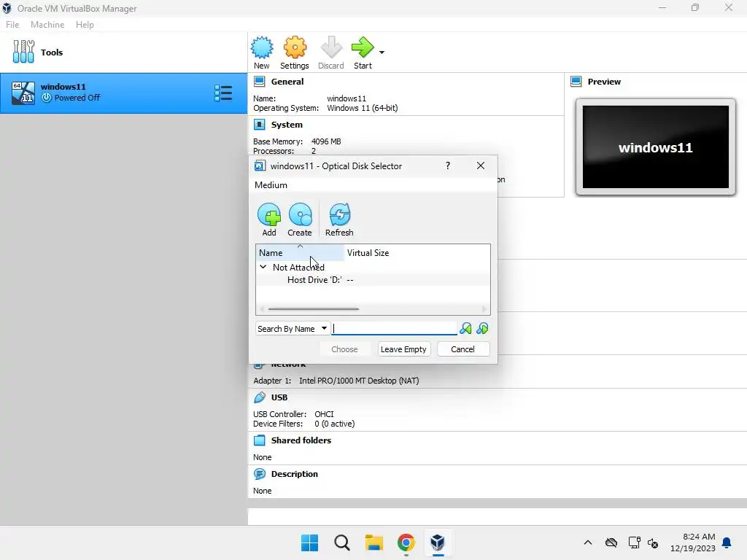Click the disabled Choose button

(344, 349)
